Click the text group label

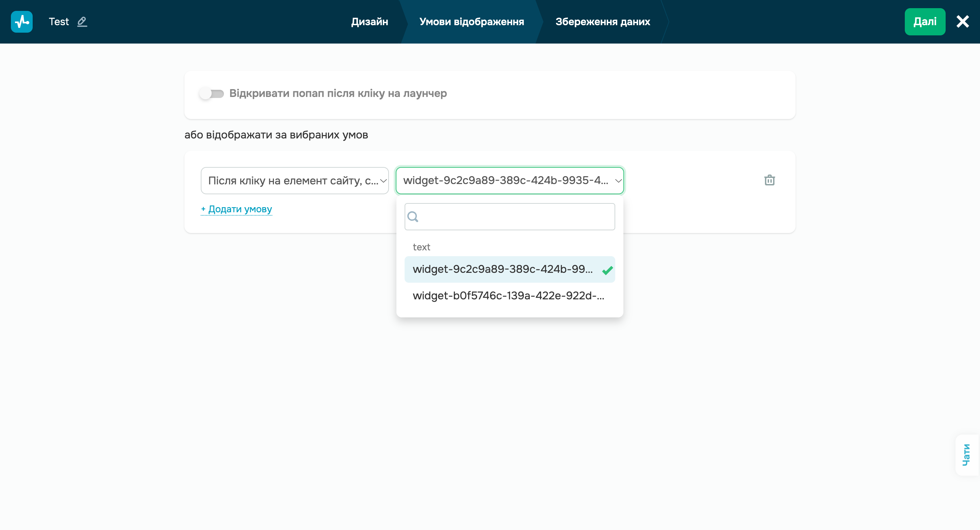pos(421,247)
